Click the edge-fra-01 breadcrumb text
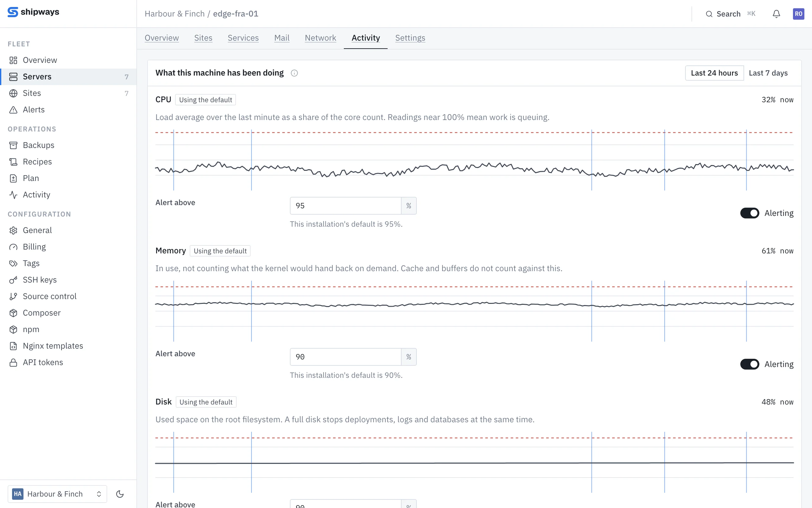Image resolution: width=812 pixels, height=508 pixels. [236, 14]
